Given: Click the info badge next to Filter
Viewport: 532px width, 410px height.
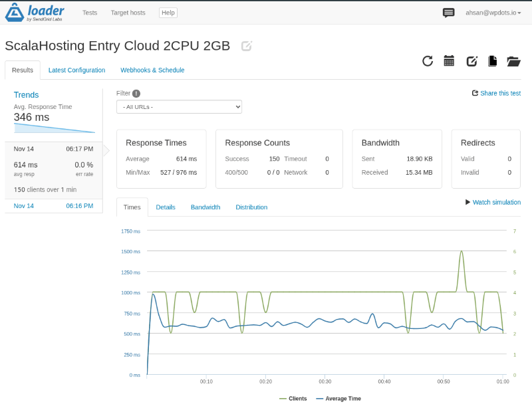Looking at the screenshot, I should [x=138, y=93].
